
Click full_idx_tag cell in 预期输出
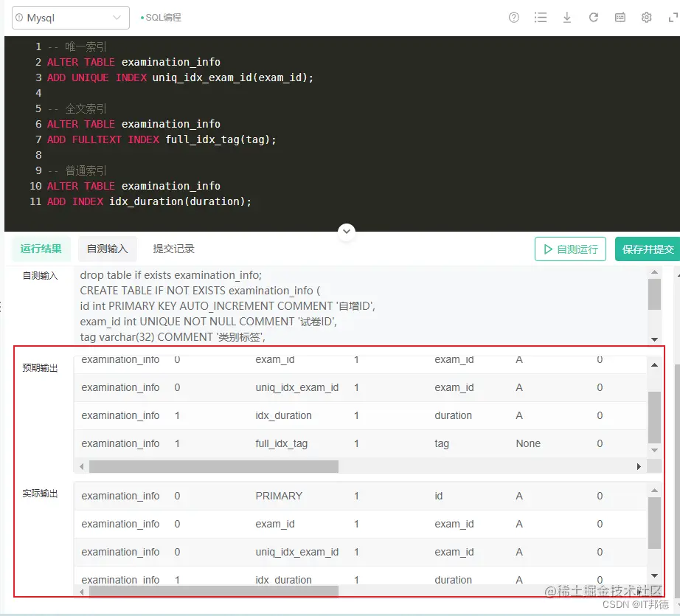282,443
